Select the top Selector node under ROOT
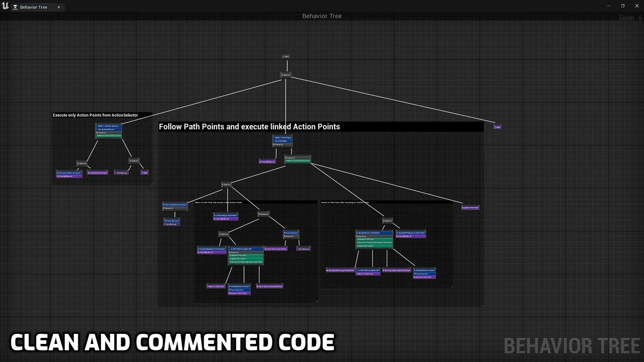Image resolution: width=644 pixels, height=362 pixels. point(286,75)
